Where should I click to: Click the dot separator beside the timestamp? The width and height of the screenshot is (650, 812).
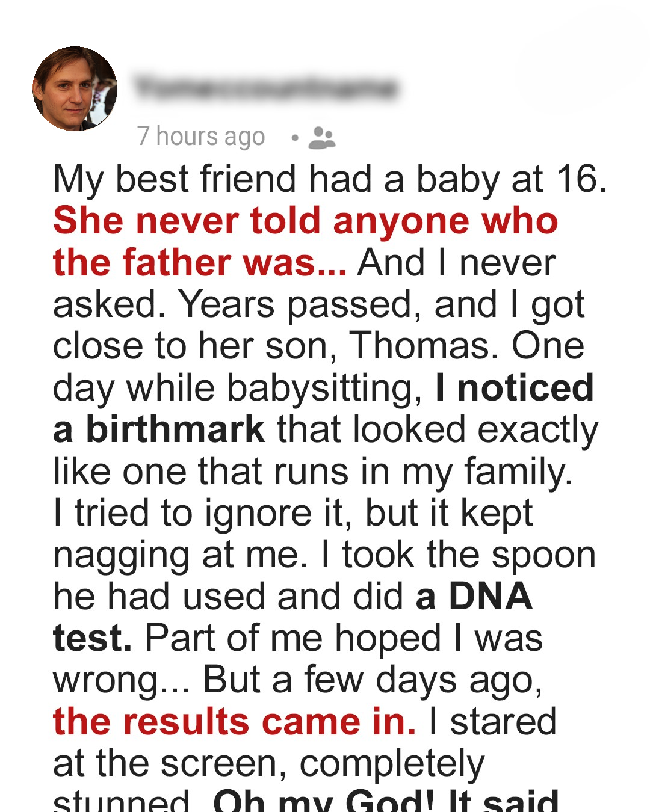coord(294,138)
